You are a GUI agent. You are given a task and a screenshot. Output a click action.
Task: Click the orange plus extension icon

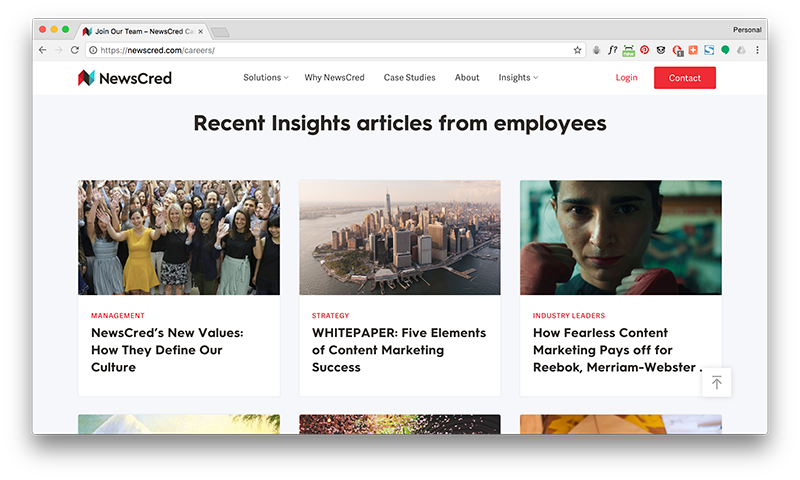693,49
